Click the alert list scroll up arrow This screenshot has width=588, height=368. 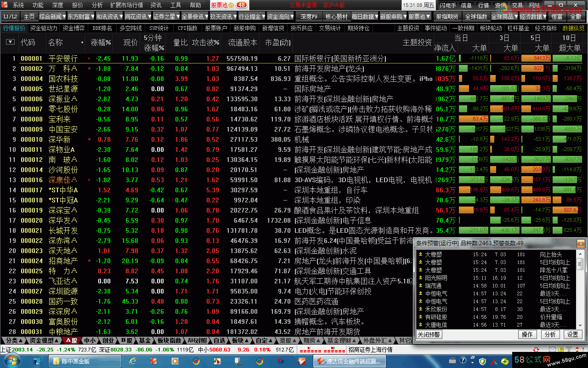click(580, 254)
